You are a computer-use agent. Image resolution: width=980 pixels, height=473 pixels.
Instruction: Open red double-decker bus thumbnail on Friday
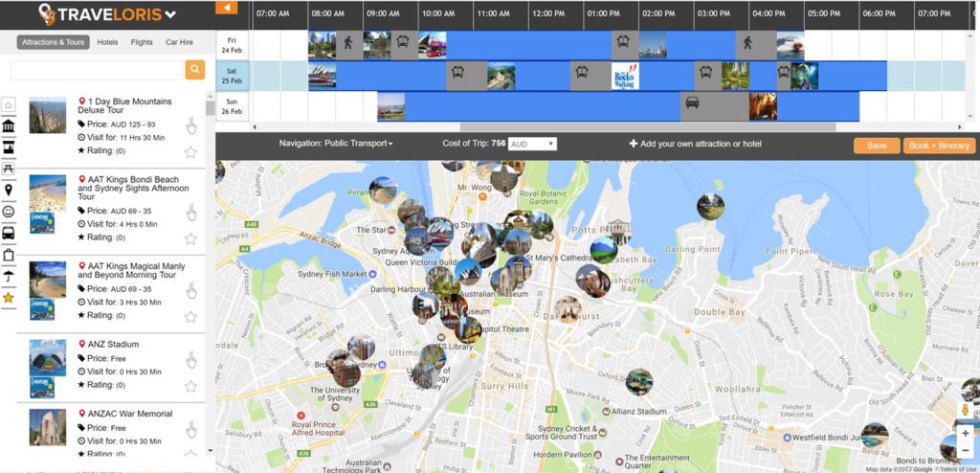pos(433,45)
